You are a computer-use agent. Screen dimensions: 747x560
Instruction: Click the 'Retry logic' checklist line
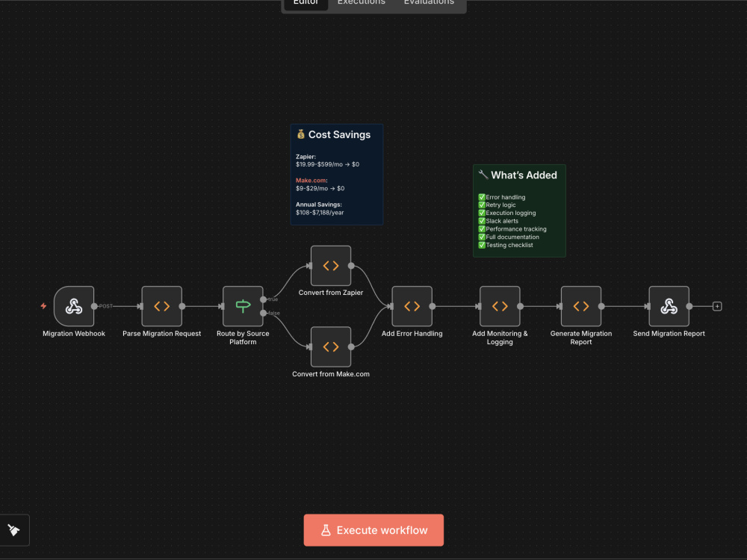coord(497,205)
